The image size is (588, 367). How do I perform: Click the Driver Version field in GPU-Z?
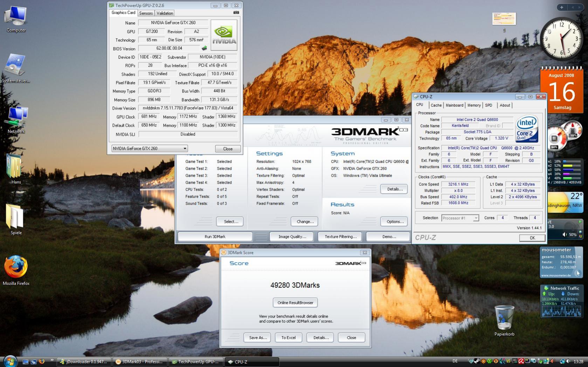pyautogui.click(x=188, y=108)
